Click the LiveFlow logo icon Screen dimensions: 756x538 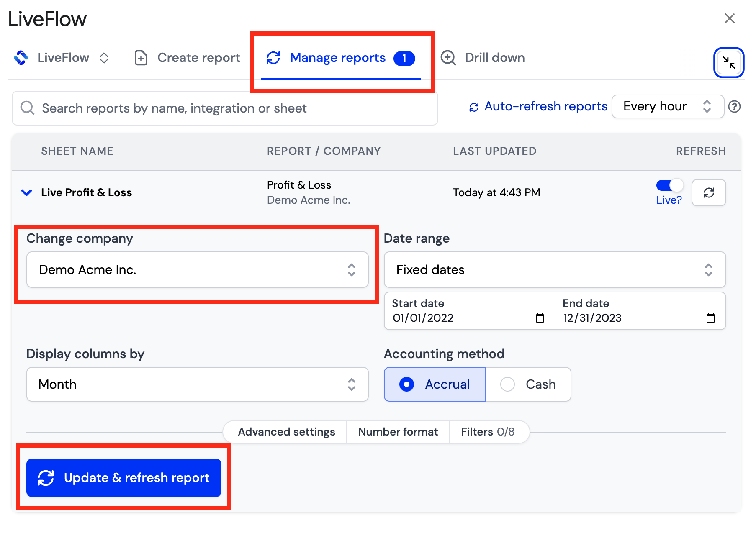coord(21,58)
